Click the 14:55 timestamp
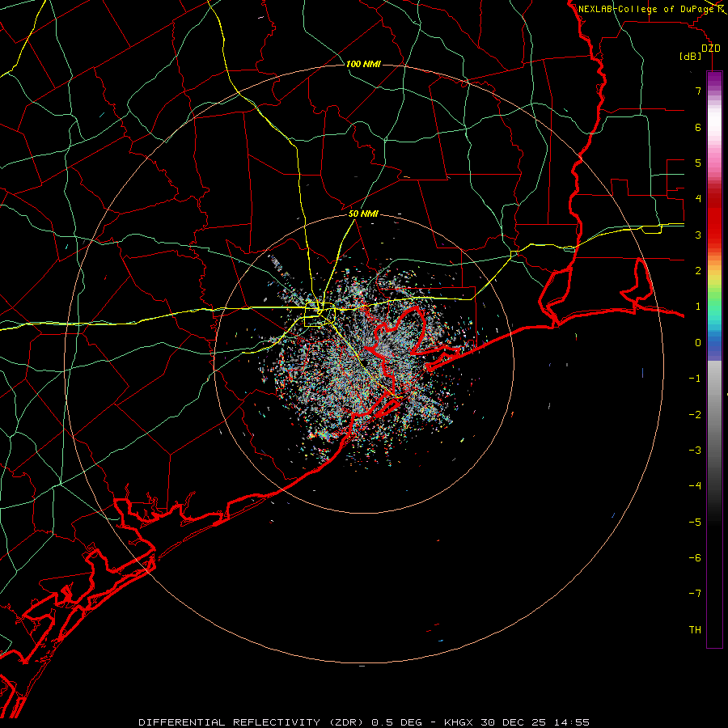Screen dimensions: 728x728 572,722
